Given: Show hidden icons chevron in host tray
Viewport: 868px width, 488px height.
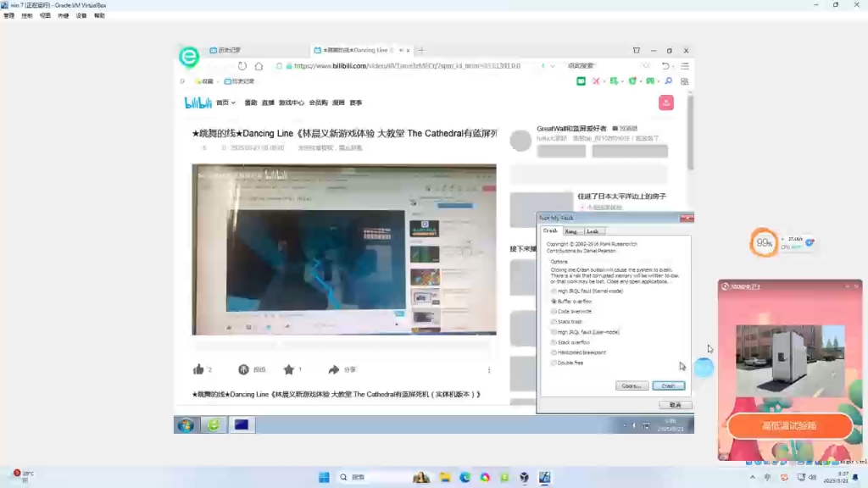Looking at the screenshot, I should click(x=753, y=477).
